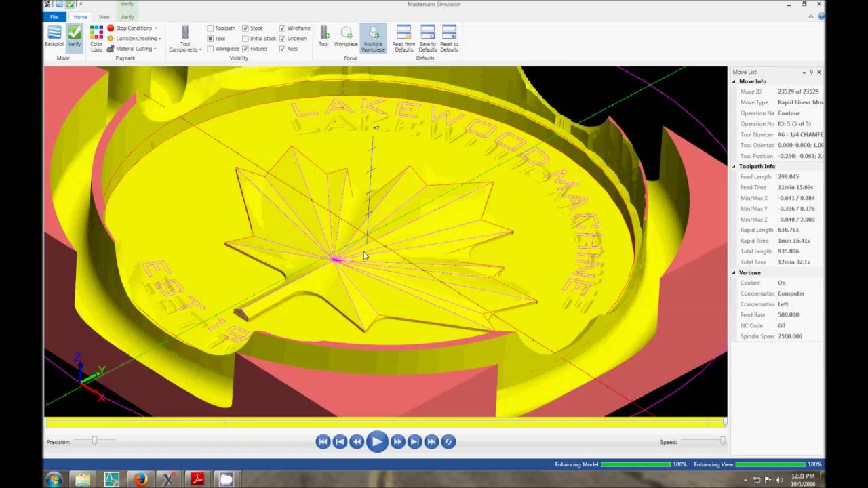
Task: Open quick access toolbar customize arrow
Action: pos(80,4)
